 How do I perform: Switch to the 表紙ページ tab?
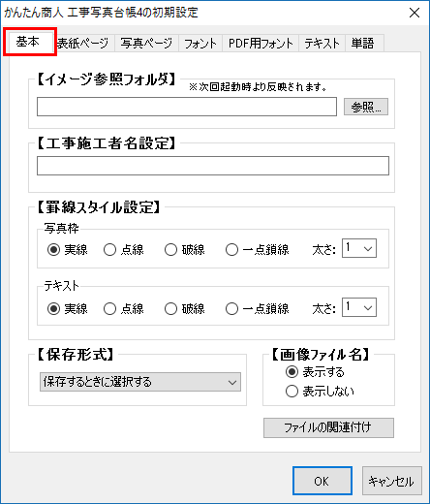pyautogui.click(x=84, y=43)
